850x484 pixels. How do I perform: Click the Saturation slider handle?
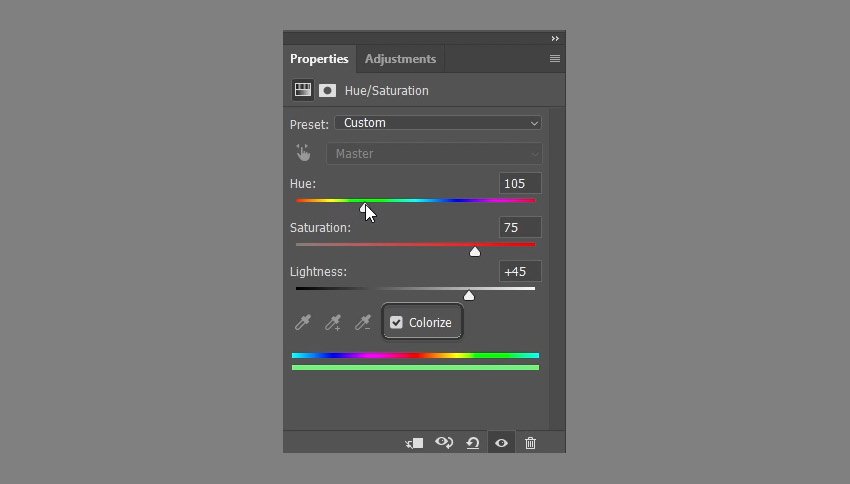475,251
